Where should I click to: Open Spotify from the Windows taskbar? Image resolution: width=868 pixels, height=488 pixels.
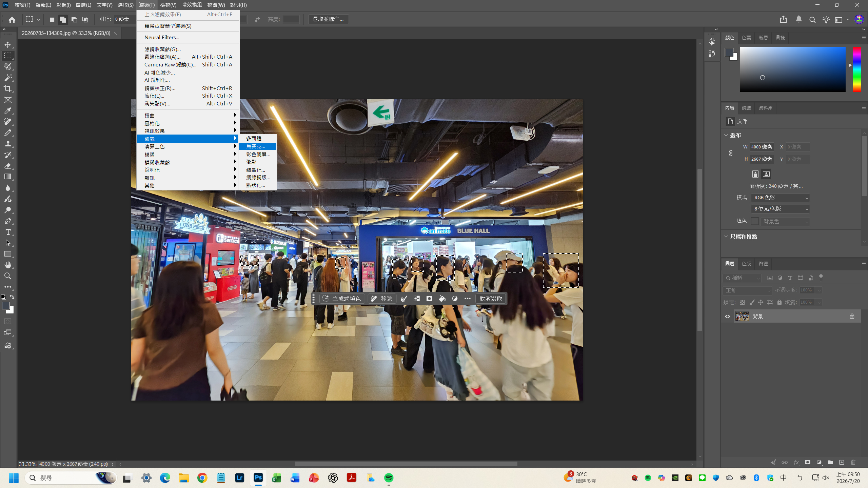pyautogui.click(x=389, y=478)
